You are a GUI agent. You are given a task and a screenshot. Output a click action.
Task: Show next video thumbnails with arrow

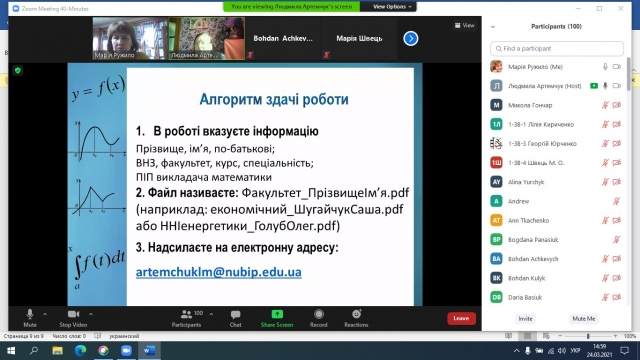pyautogui.click(x=411, y=38)
